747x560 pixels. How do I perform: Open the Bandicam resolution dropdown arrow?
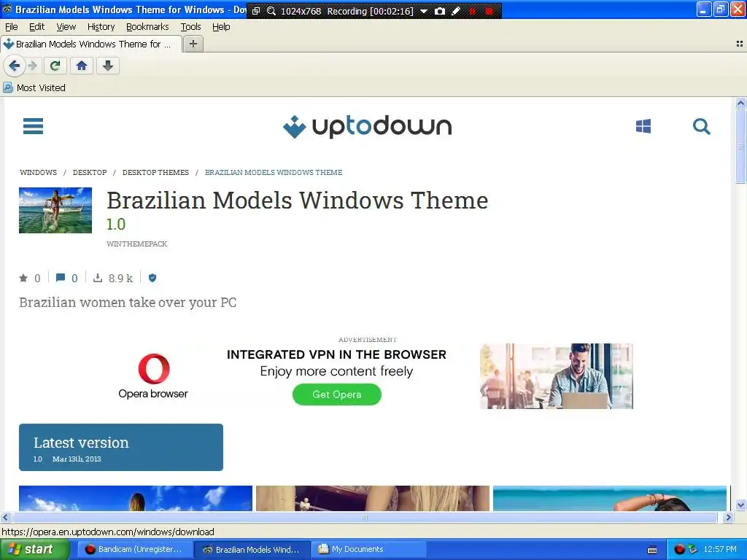424,11
